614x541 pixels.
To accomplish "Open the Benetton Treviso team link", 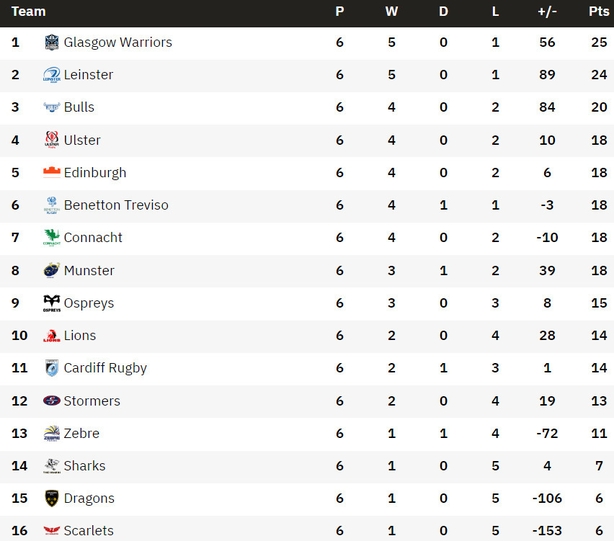I will (116, 205).
